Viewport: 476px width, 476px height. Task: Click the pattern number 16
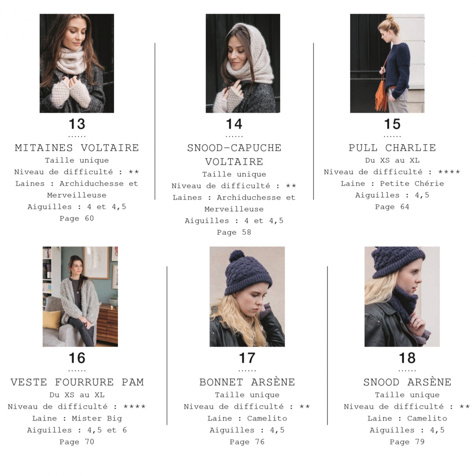tap(77, 358)
